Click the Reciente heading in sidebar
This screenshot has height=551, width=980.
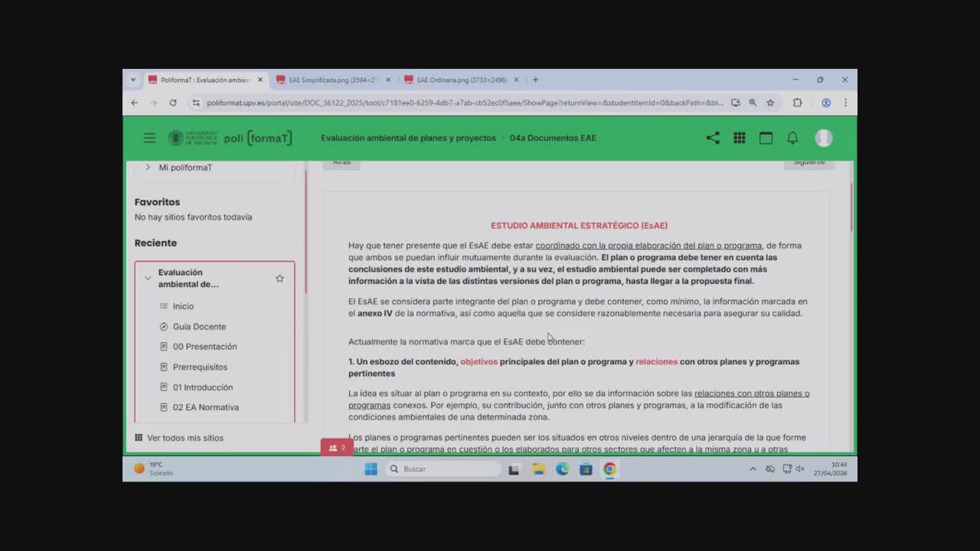pos(155,243)
